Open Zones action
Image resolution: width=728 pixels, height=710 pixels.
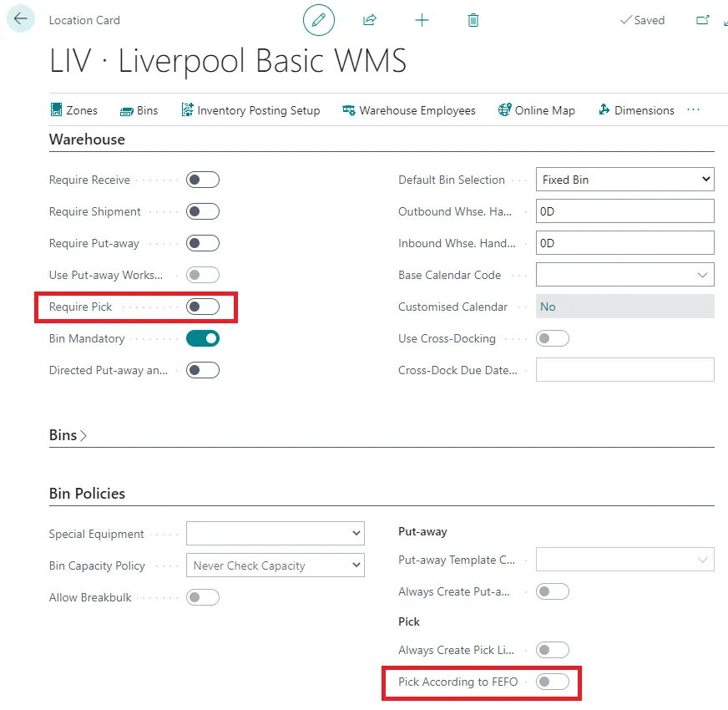pyautogui.click(x=74, y=110)
